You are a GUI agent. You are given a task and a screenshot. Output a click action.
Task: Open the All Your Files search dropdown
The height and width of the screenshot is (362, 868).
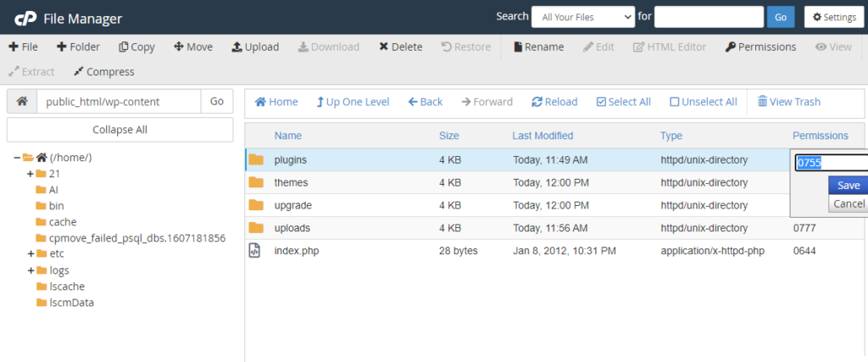(582, 17)
